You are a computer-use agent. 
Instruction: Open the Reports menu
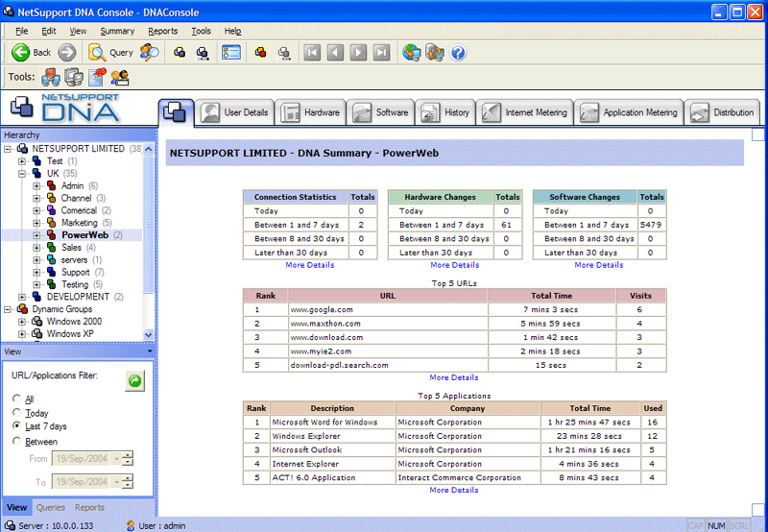coord(162,31)
